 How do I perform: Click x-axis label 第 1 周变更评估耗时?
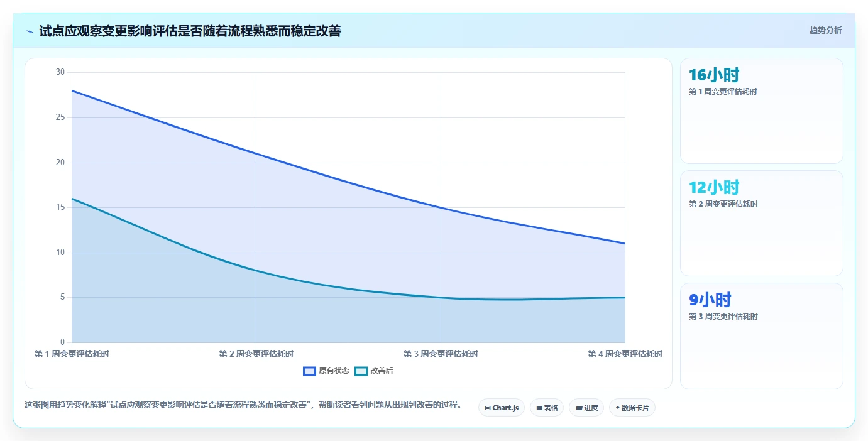coord(72,354)
